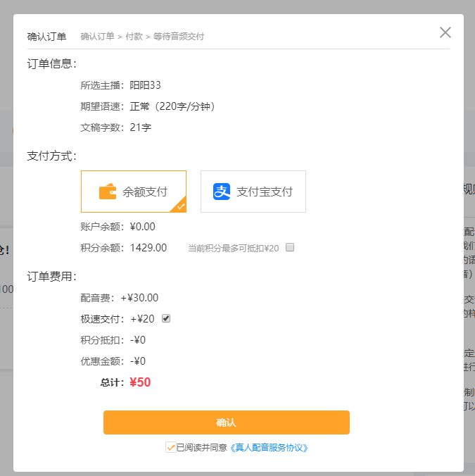Select 余额支付 text as payment method
475x476 pixels.
click(x=145, y=192)
